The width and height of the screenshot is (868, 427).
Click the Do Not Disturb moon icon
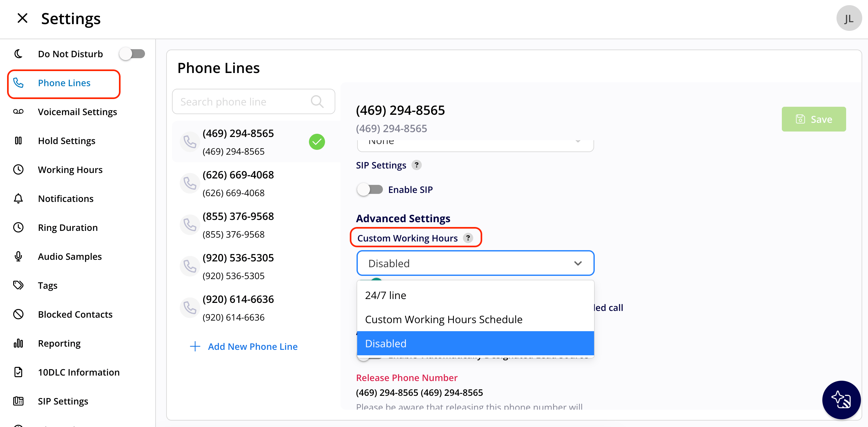tap(18, 54)
